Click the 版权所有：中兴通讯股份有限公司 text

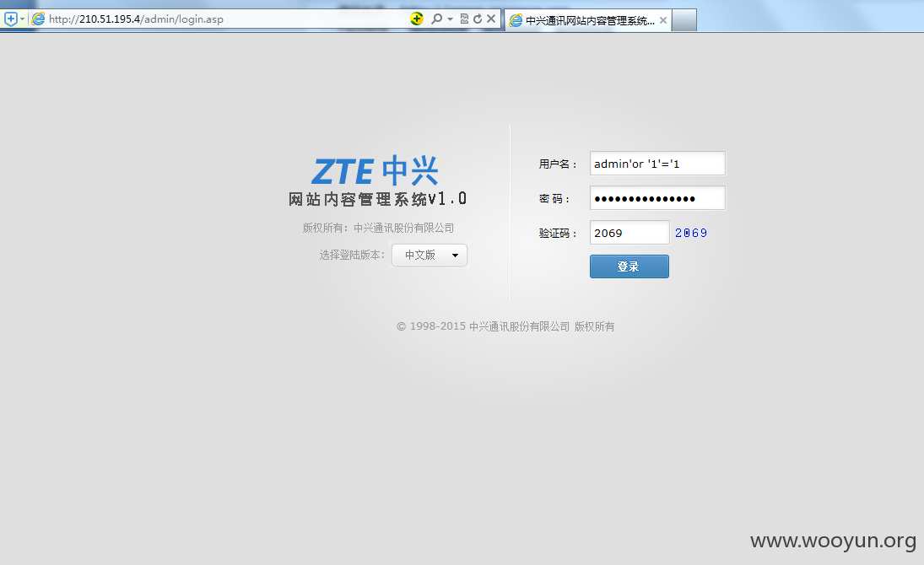click(378, 228)
